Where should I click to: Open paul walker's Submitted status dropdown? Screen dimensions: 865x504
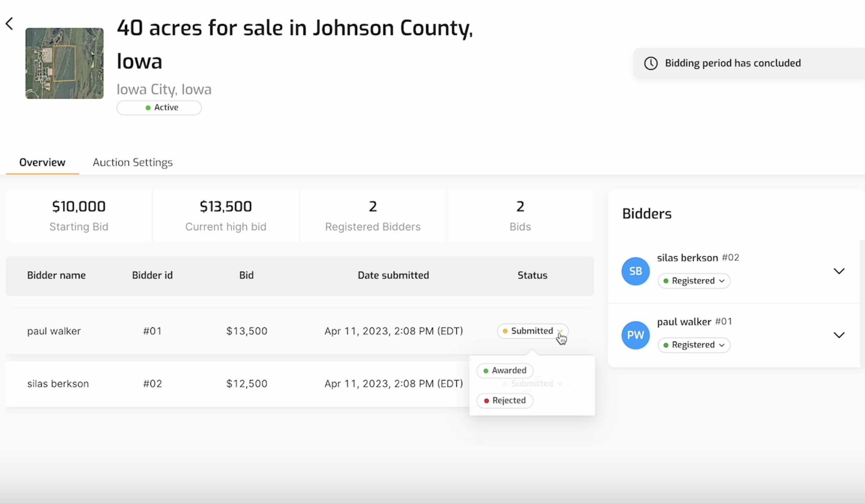(532, 331)
